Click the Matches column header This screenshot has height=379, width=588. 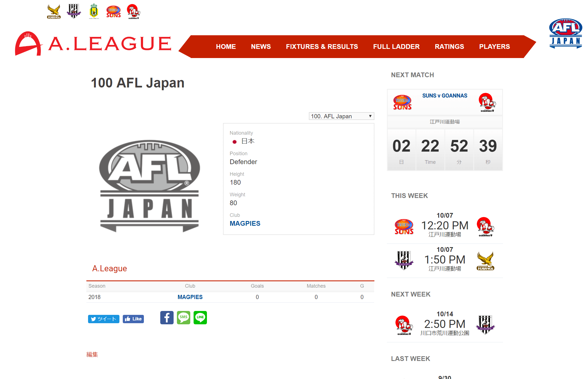click(316, 286)
